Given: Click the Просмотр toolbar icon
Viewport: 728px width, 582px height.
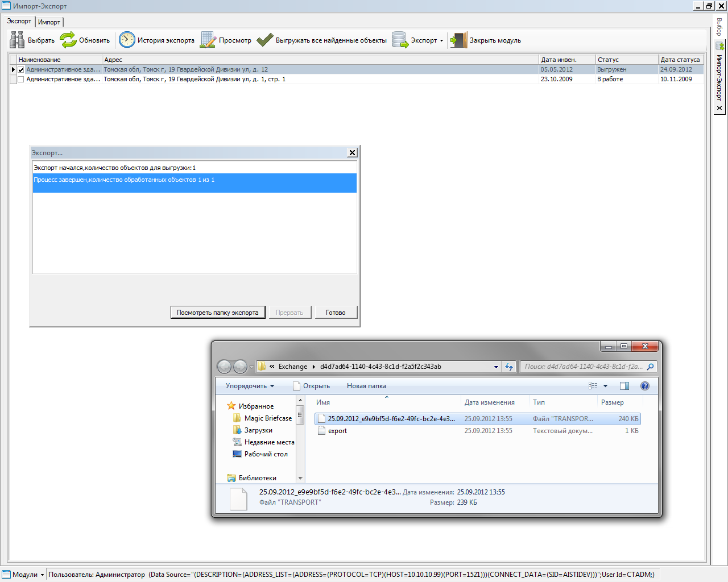Looking at the screenshot, I should 208,40.
